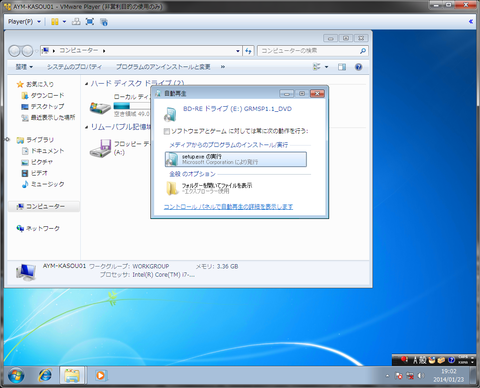
Task: Click the refresh button beside address bar
Action: tap(248, 51)
